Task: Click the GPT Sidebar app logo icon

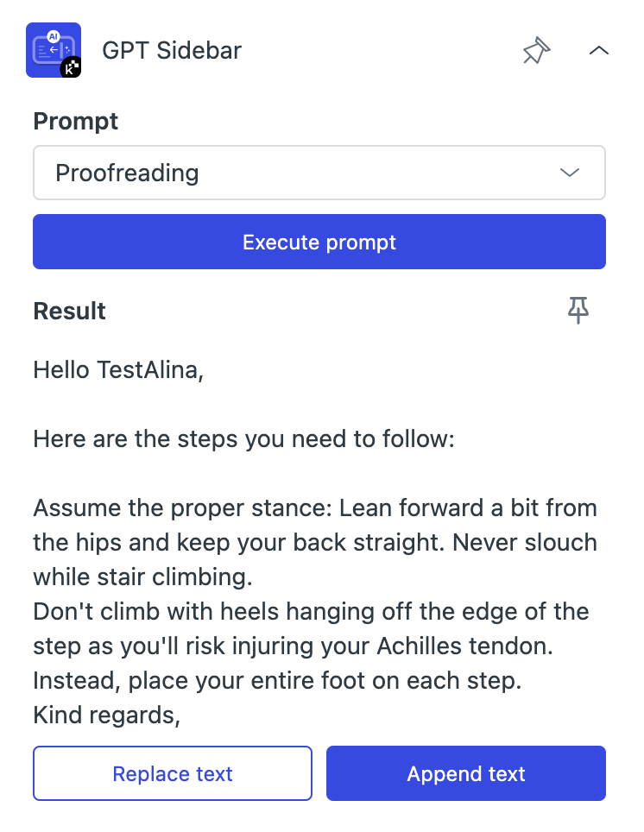Action: point(54,50)
